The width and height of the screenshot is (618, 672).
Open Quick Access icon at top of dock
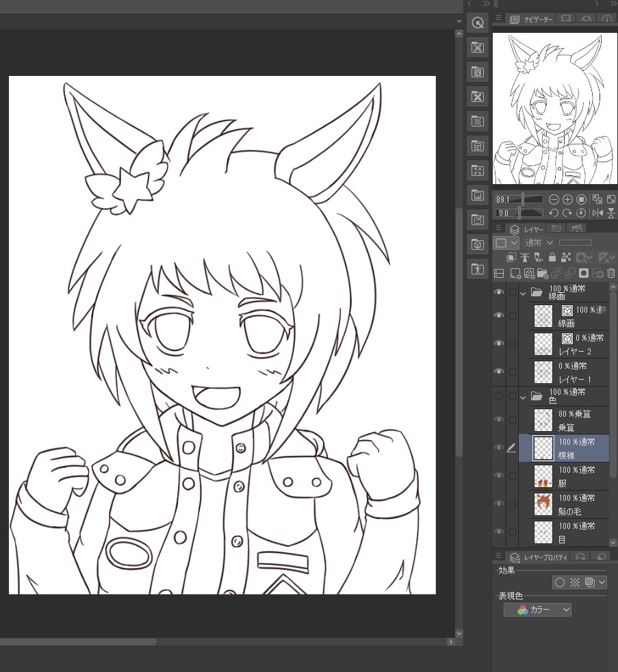pos(478,22)
